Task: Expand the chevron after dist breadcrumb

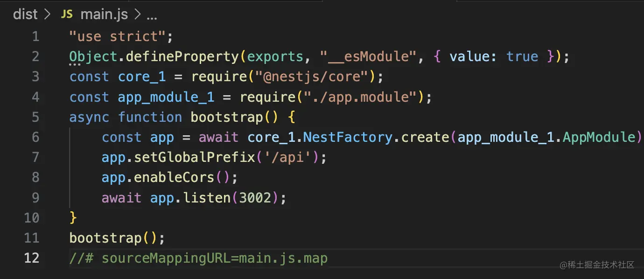Action: pyautogui.click(x=47, y=14)
